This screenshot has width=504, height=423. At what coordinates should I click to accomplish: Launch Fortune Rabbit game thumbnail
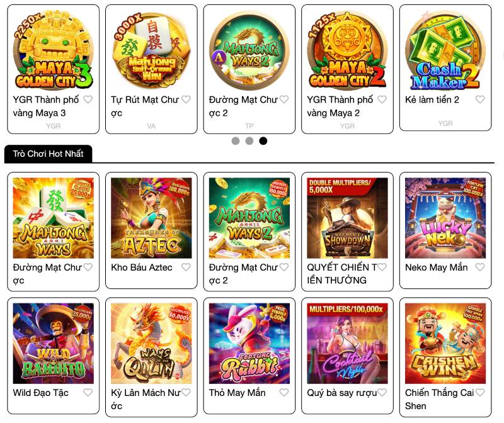click(249, 343)
